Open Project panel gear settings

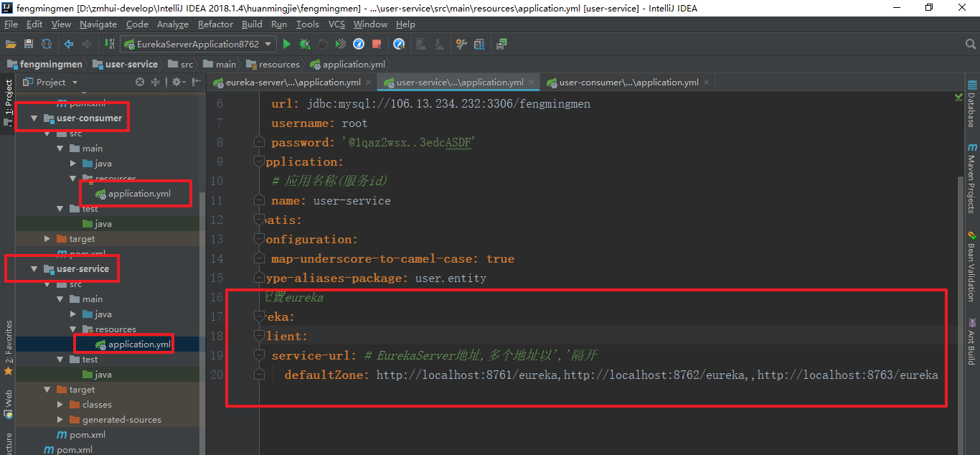[176, 83]
